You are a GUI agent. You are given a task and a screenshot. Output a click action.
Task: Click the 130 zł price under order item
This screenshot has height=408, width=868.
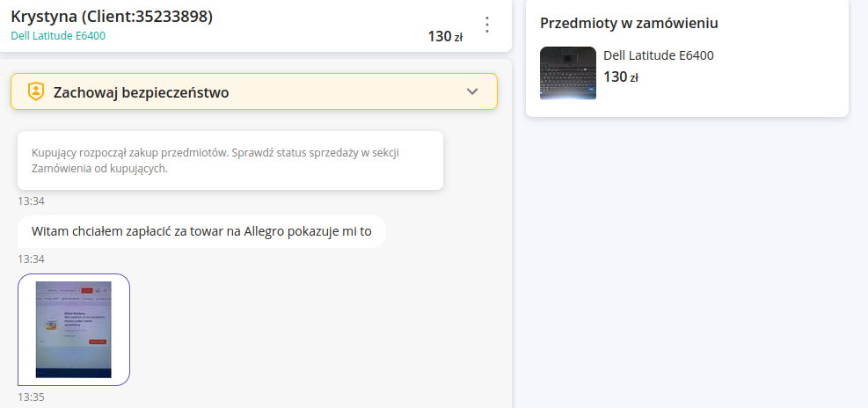[621, 77]
